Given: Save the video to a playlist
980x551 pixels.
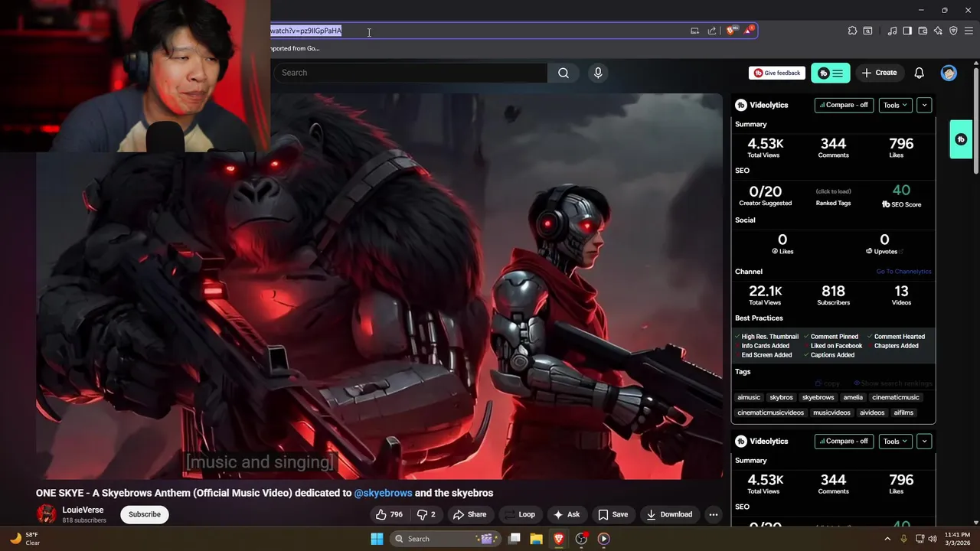Looking at the screenshot, I should pos(613,514).
